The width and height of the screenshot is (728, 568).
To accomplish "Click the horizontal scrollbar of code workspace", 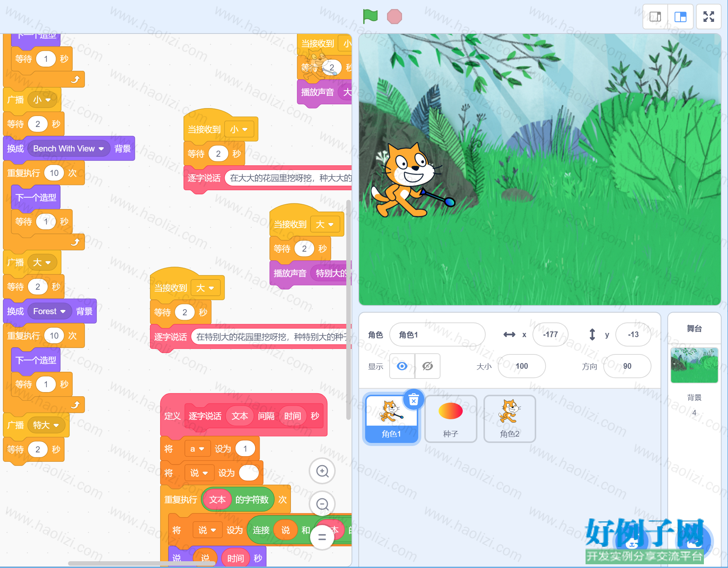I will pos(142,563).
